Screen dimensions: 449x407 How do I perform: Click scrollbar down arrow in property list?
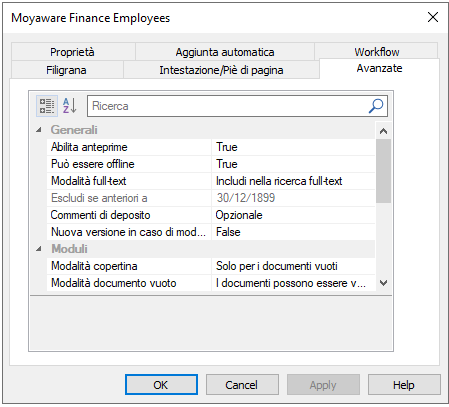pos(383,283)
